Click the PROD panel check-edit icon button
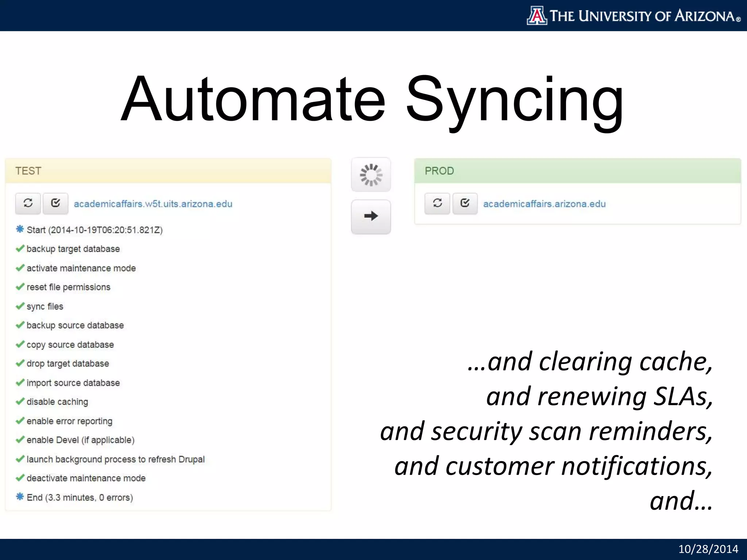747x560 pixels. pyautogui.click(x=465, y=203)
